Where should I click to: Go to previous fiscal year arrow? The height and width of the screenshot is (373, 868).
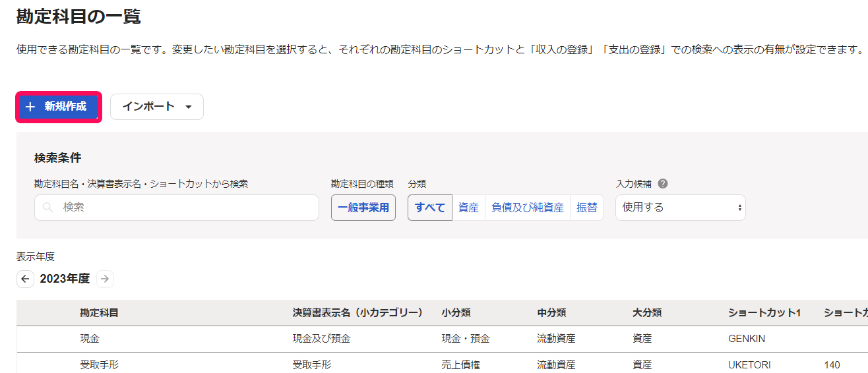[25, 279]
